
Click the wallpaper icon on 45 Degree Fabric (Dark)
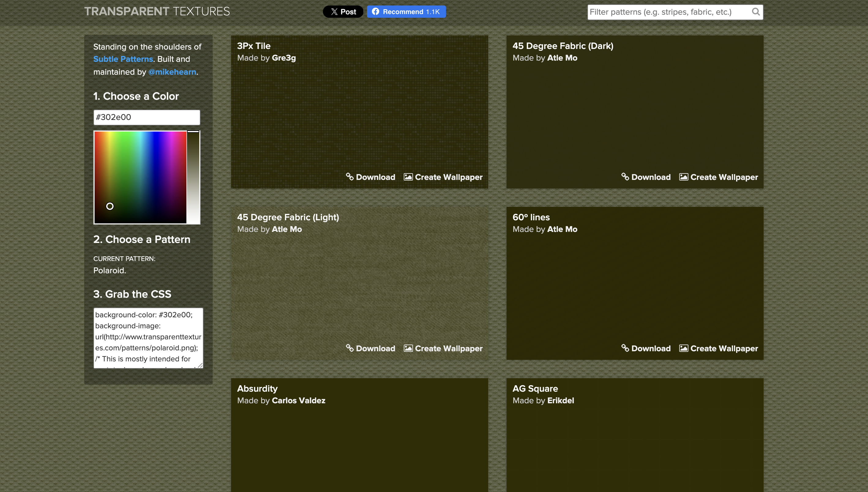pos(683,177)
